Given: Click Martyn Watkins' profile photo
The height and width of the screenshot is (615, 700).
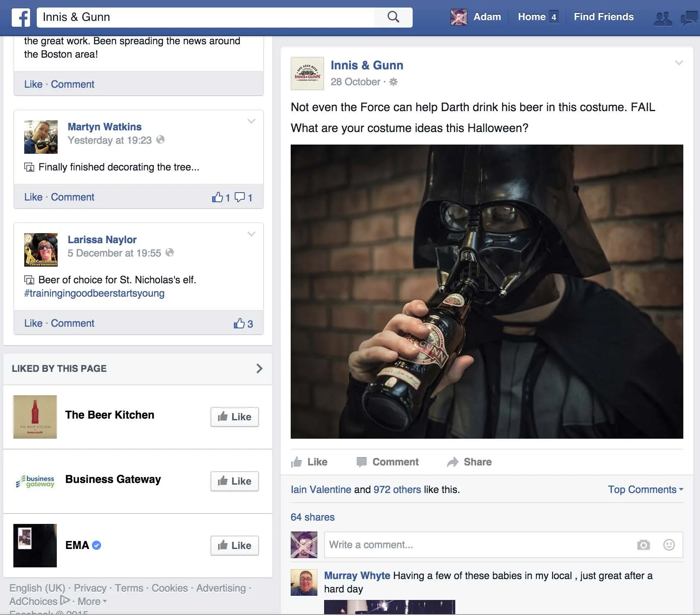Looking at the screenshot, I should [41, 137].
